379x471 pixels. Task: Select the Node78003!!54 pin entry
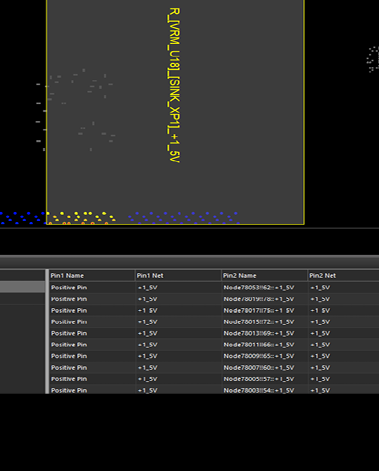[x=259, y=390]
